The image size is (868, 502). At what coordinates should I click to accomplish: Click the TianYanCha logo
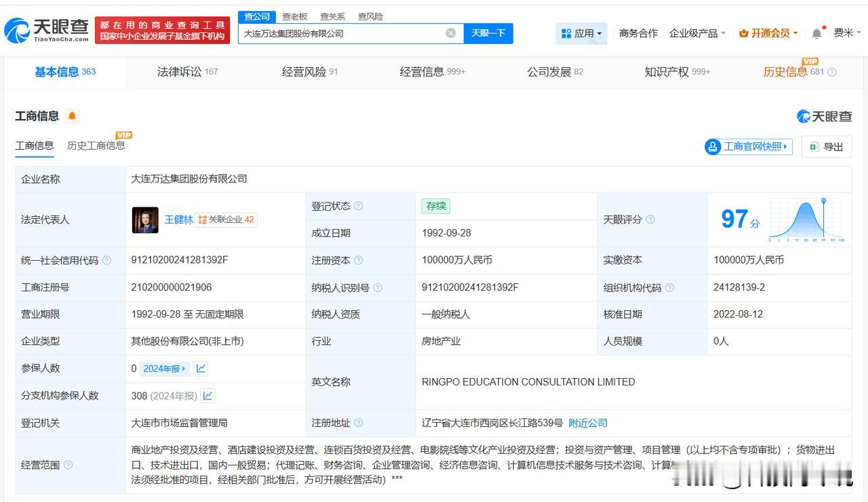pyautogui.click(x=47, y=30)
